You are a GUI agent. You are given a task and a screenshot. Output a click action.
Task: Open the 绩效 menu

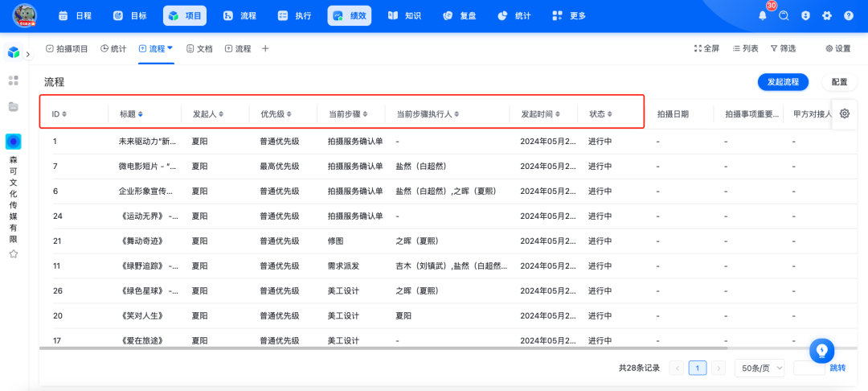click(x=350, y=15)
